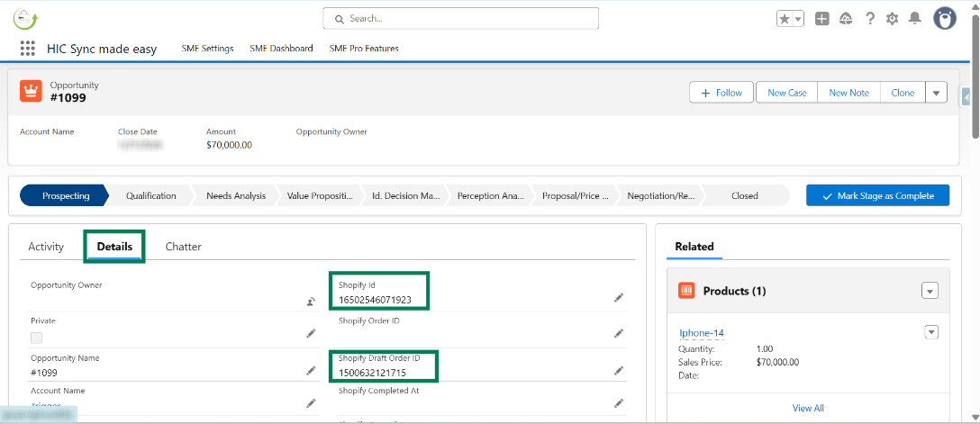The width and height of the screenshot is (980, 424).
Task: Open the user avatar profile menu
Action: (945, 18)
